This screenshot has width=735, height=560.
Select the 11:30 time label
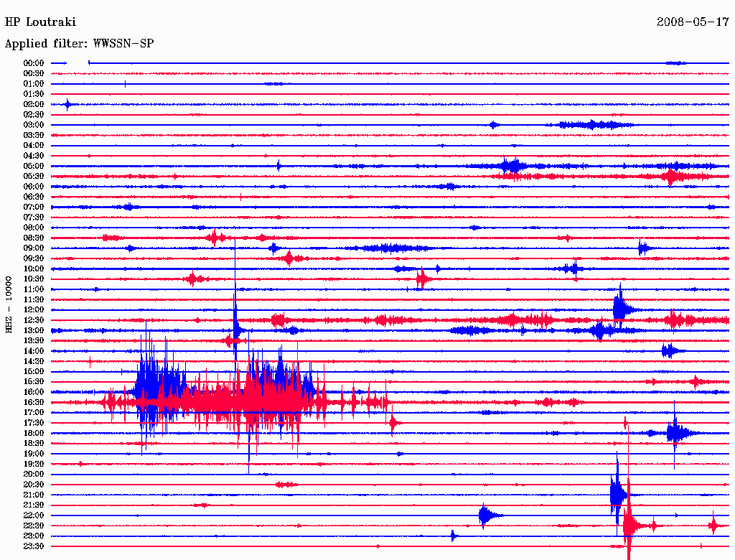34,299
